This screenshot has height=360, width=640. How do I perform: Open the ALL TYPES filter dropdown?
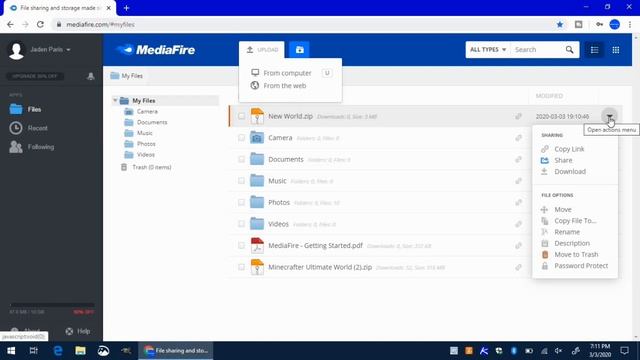click(488, 50)
